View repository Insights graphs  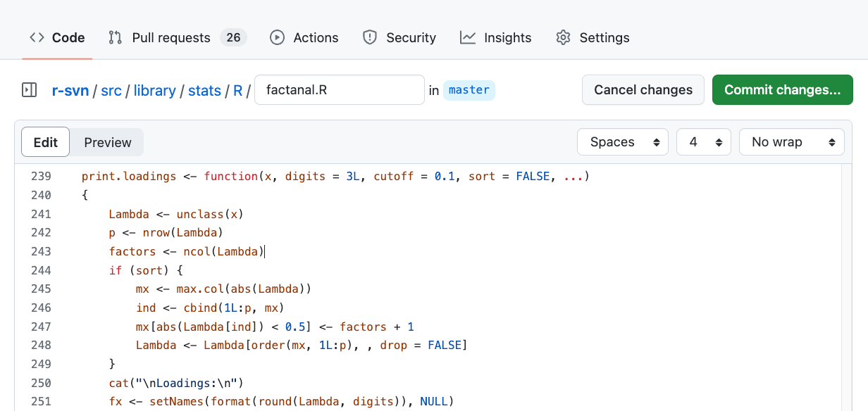click(495, 37)
